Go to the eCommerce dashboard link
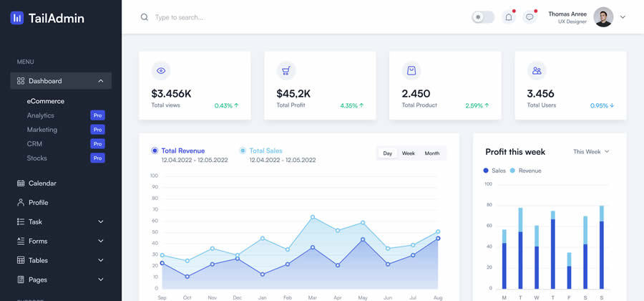The image size is (644, 301). click(46, 101)
